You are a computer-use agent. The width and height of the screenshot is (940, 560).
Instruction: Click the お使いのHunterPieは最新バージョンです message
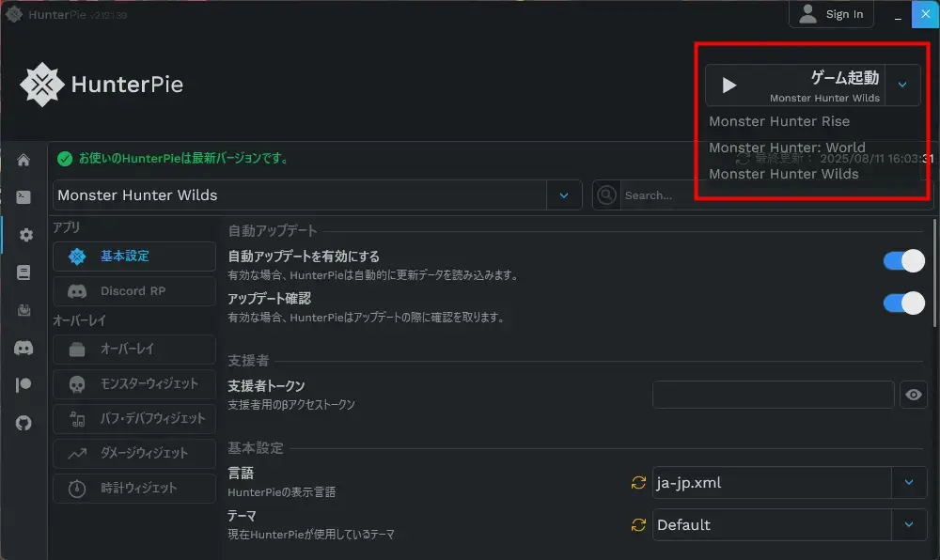(183, 158)
